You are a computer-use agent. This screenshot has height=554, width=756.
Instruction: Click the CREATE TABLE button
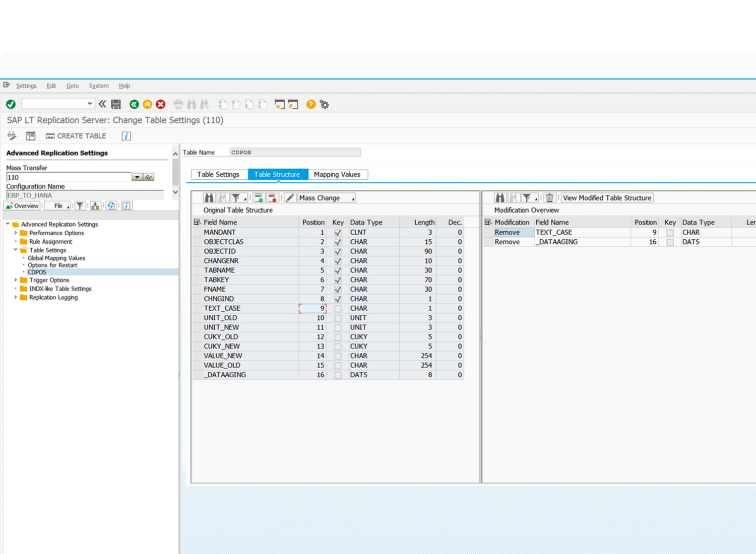click(76, 136)
